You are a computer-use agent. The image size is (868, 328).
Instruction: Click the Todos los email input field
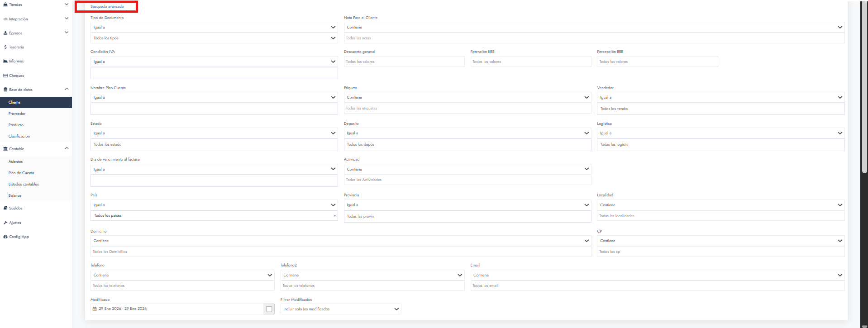click(657, 285)
